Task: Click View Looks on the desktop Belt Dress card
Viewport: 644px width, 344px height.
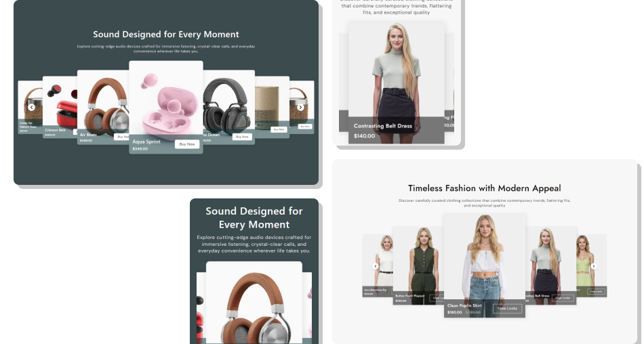Action: coord(563,298)
